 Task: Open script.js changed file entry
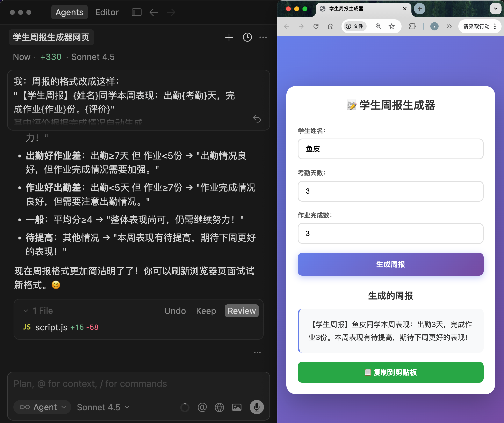pos(51,327)
